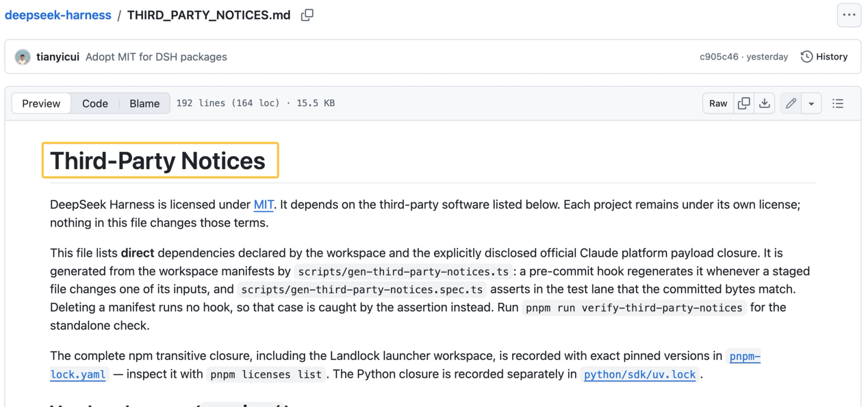868x407 pixels.
Task: Open commit hash c905c46
Action: pos(719,57)
